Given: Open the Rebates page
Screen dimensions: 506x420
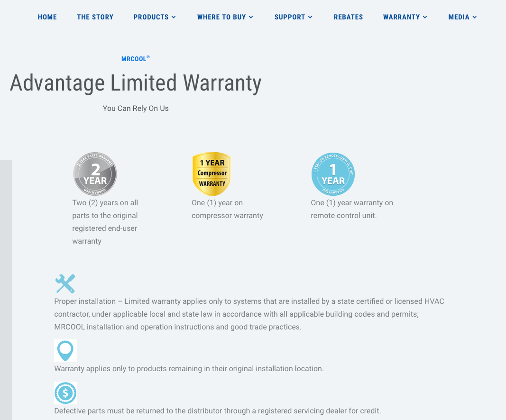Looking at the screenshot, I should pyautogui.click(x=348, y=17).
